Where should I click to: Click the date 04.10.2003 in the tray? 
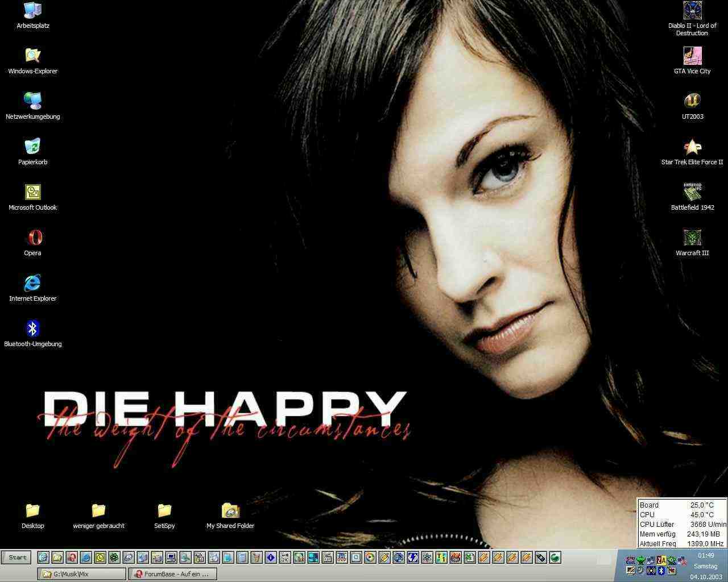(706, 577)
